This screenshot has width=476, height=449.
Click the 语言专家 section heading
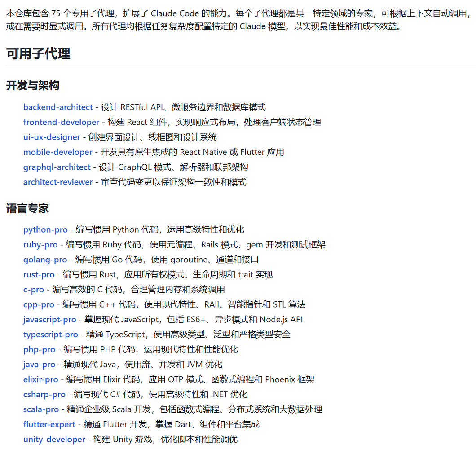coord(27,209)
